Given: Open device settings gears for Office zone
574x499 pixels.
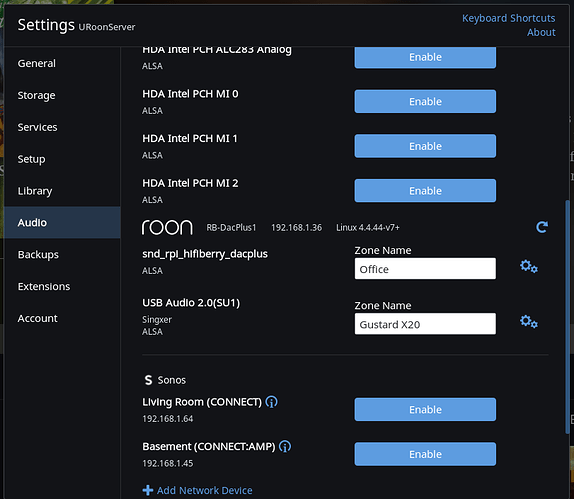Looking at the screenshot, I should [x=529, y=266].
